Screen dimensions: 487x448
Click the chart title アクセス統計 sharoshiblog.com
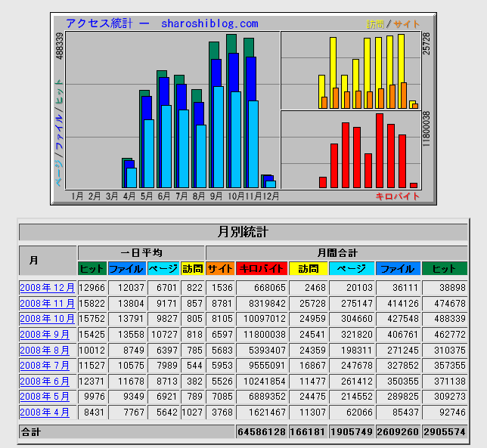(162, 23)
